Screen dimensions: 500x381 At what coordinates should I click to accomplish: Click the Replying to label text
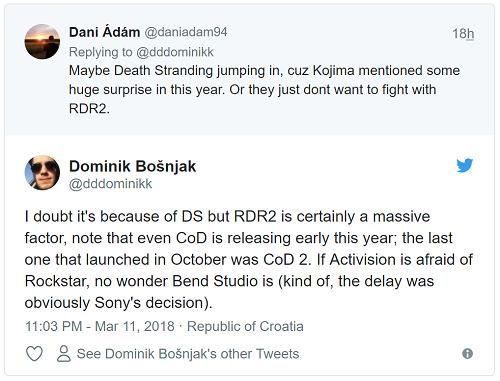(x=101, y=52)
